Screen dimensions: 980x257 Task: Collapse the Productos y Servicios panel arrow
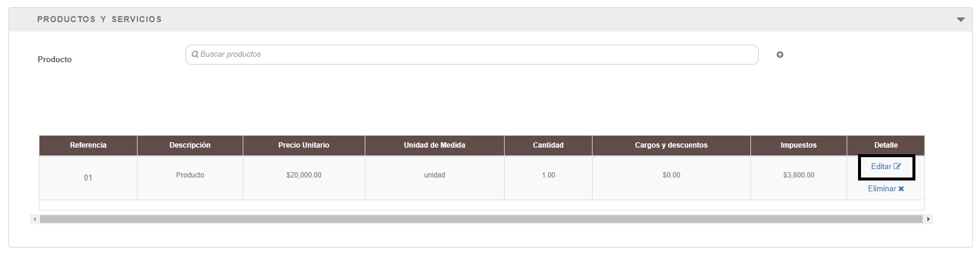[x=960, y=20]
